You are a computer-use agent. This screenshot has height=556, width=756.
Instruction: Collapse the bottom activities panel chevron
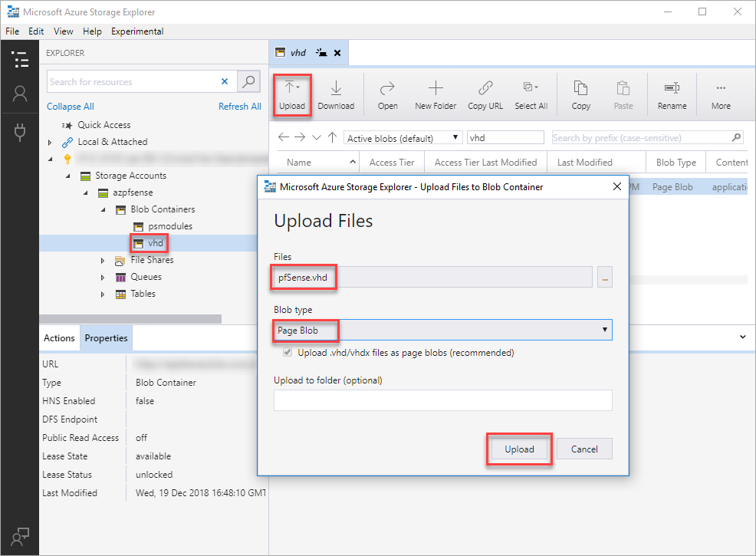(742, 337)
